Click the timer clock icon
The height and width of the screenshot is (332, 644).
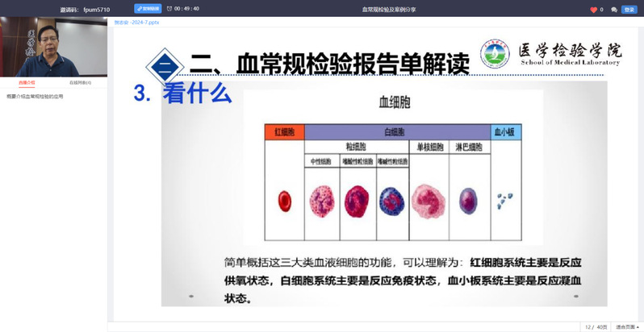pos(169,9)
